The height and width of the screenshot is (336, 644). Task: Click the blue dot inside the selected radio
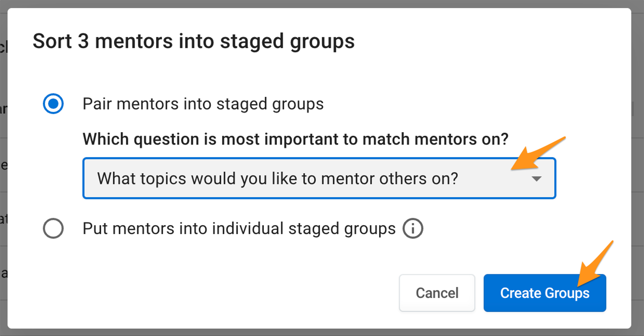click(x=53, y=104)
